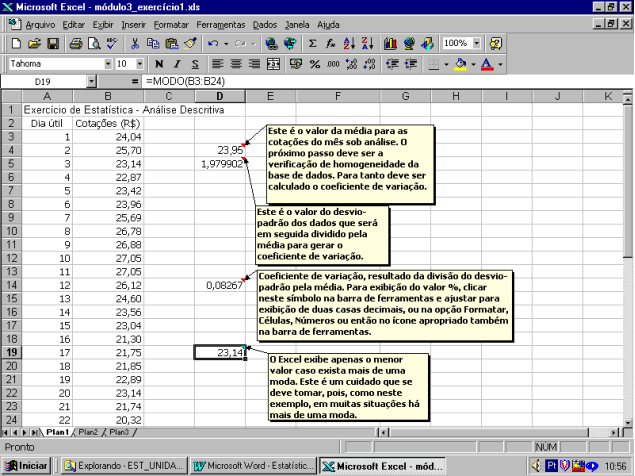
Task: Click the AutoSum sigma icon
Action: [313, 44]
